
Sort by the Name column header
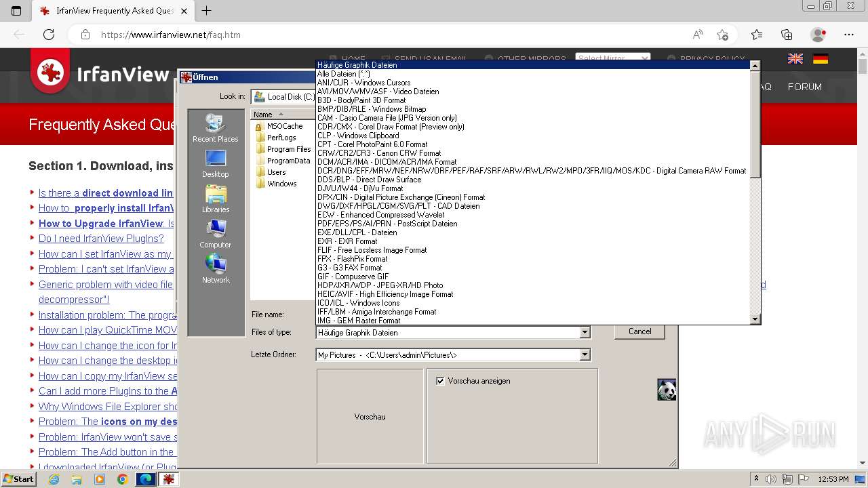(282, 115)
